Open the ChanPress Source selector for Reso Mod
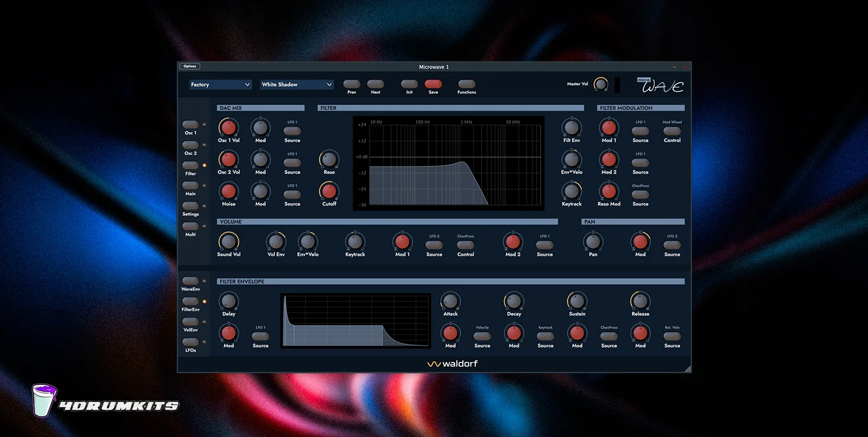This screenshot has width=868, height=437. [640, 195]
